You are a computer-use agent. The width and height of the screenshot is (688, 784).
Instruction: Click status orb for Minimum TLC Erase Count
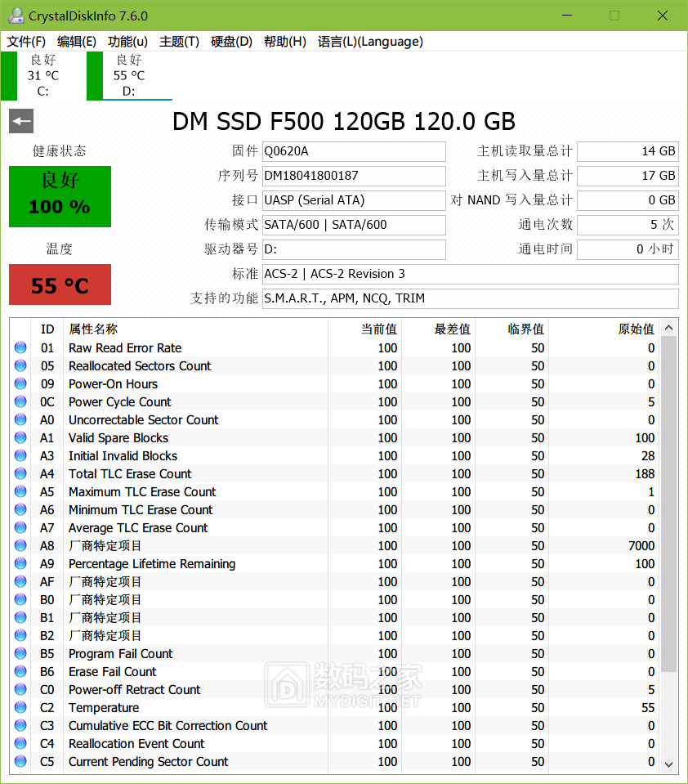(x=20, y=509)
